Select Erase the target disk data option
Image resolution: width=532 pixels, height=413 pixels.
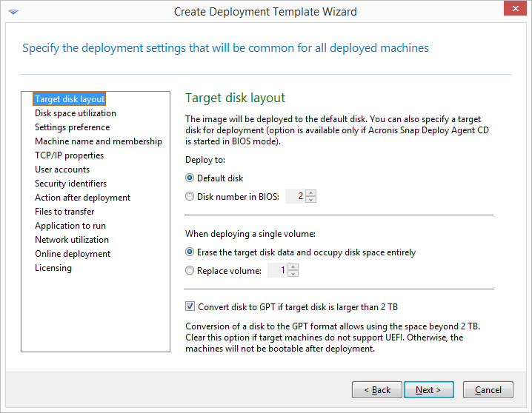(190, 252)
